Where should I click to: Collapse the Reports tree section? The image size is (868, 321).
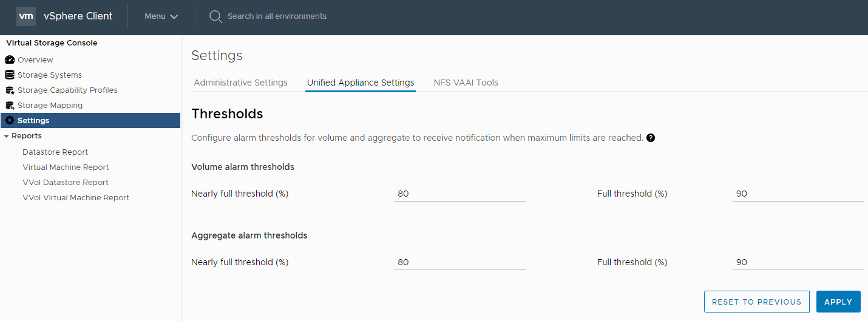(x=7, y=136)
